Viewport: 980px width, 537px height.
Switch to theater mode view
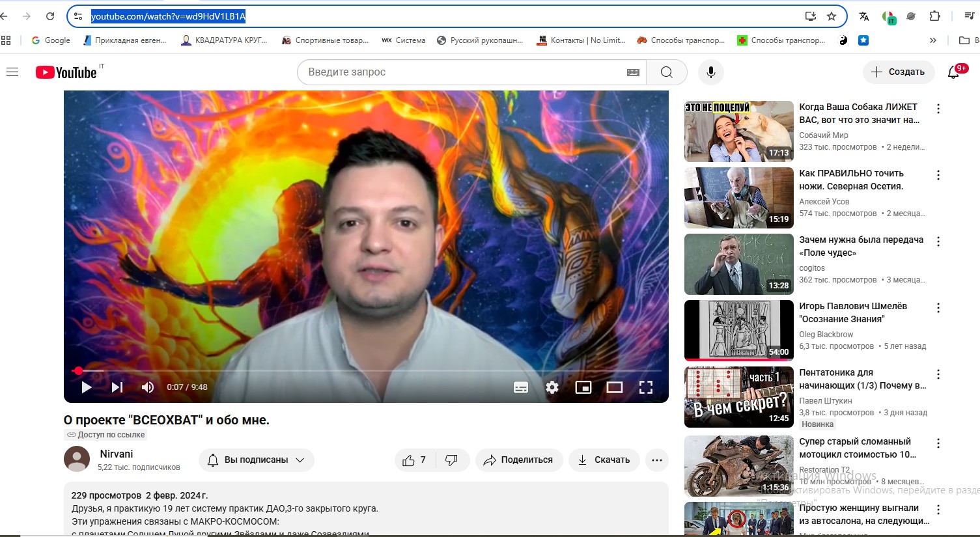pos(615,387)
